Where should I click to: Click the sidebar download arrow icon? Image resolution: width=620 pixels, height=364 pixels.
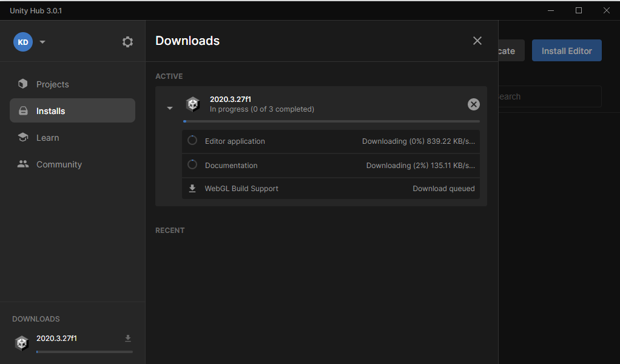(127, 339)
